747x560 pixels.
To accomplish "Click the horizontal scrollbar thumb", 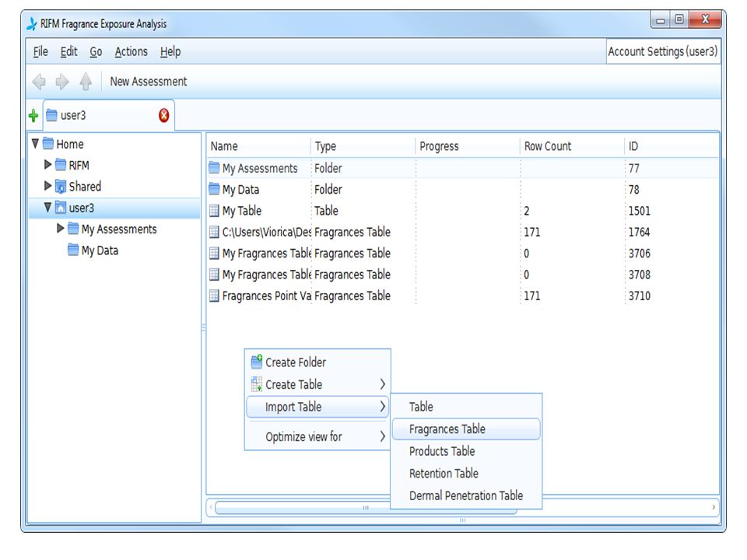I will click(366, 508).
